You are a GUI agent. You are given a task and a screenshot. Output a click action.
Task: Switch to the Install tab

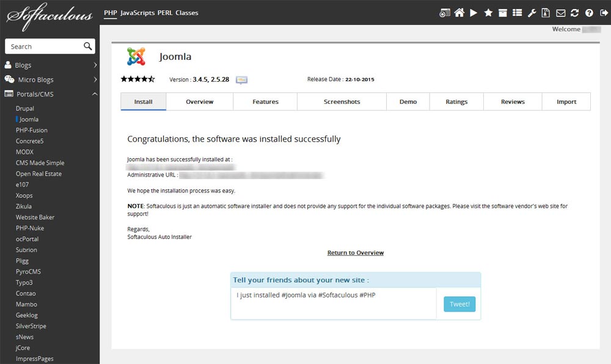[144, 101]
